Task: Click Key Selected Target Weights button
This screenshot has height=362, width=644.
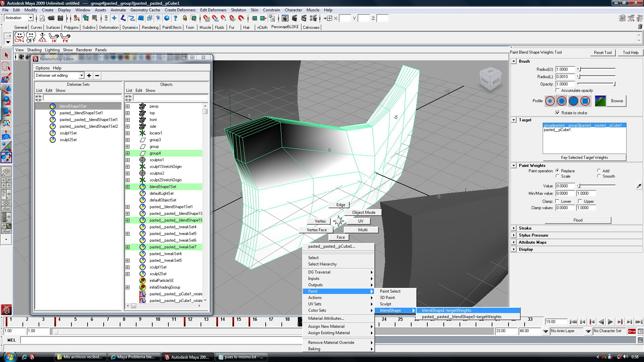Action: tap(584, 158)
